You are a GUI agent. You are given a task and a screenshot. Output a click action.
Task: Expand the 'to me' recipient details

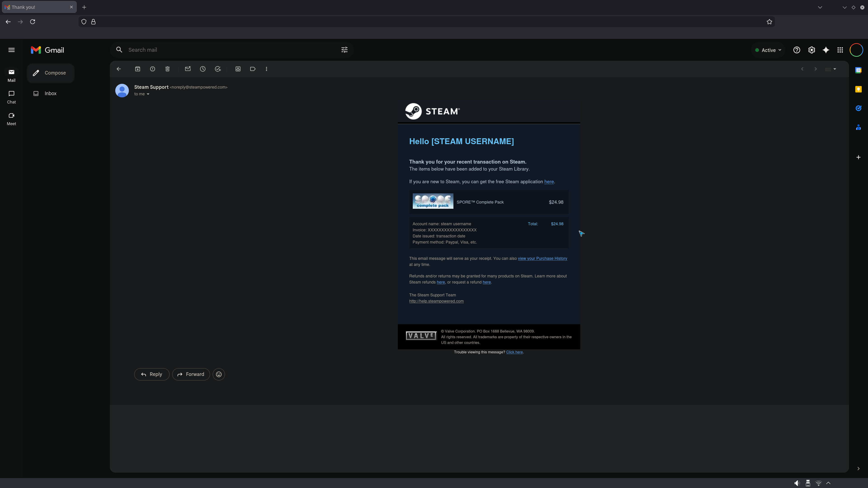[148, 94]
